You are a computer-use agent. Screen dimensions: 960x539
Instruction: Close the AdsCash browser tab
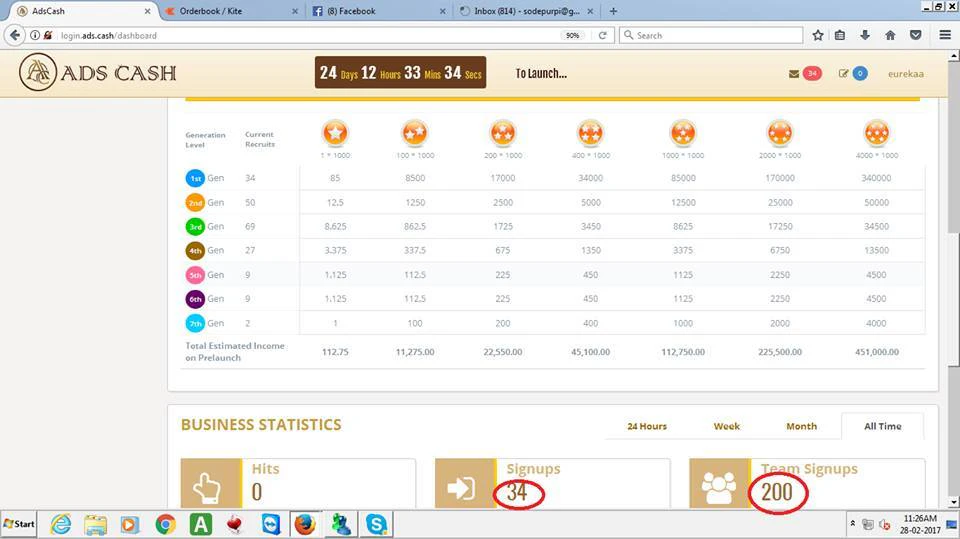147,11
